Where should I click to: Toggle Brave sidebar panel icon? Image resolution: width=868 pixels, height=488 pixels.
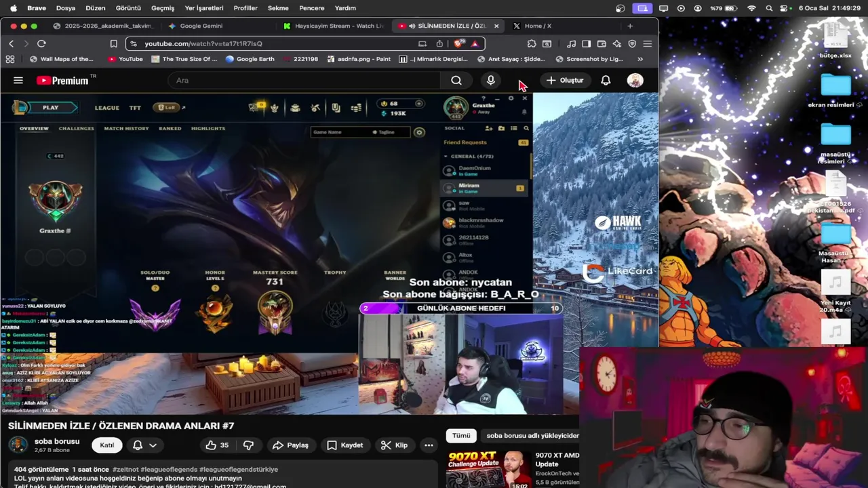[x=587, y=43]
